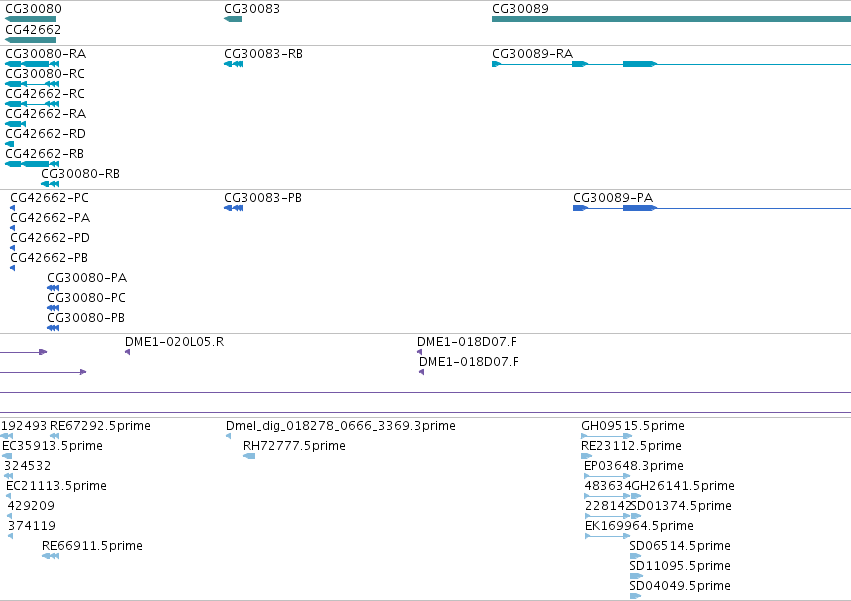
Task: Select EST EC35913.5prime
Action: 53,446
